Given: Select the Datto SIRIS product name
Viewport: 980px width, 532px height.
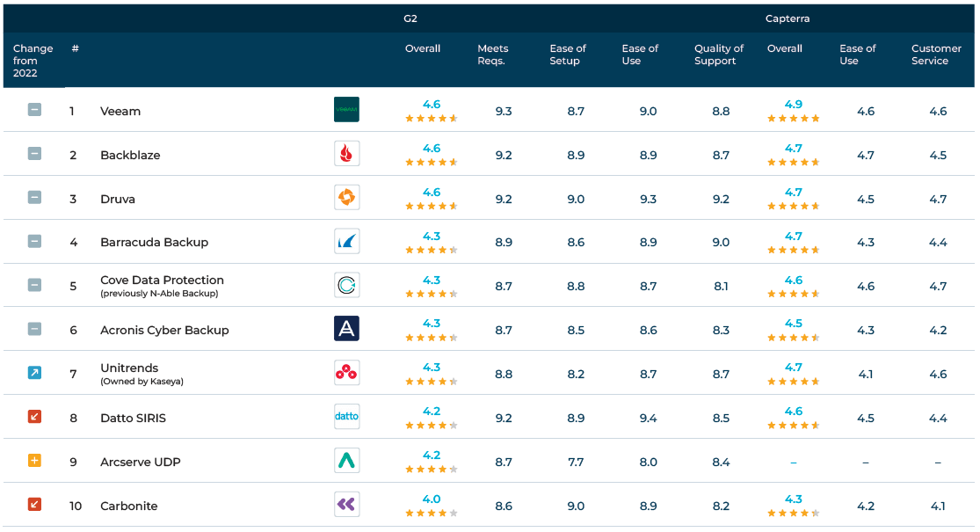Looking at the screenshot, I should (133, 419).
